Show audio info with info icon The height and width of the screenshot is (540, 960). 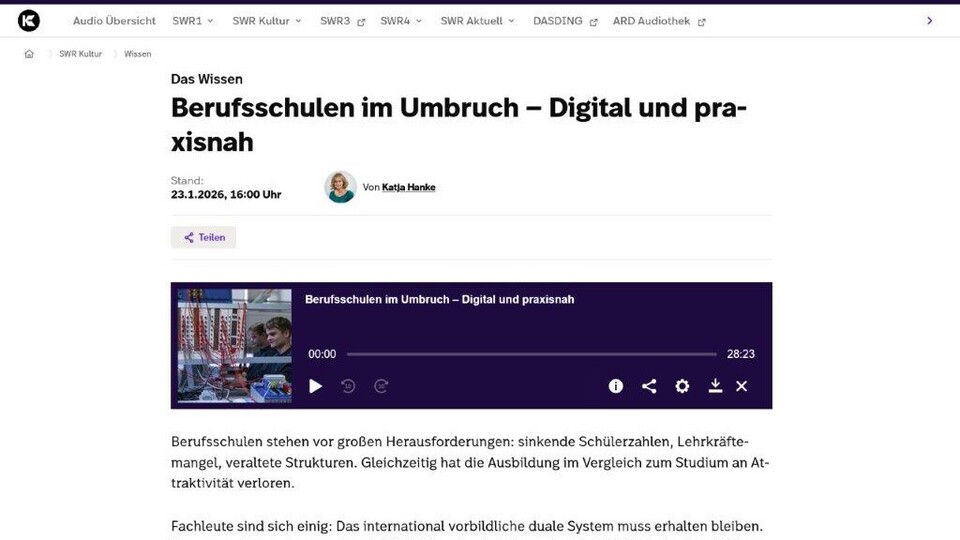(616, 386)
